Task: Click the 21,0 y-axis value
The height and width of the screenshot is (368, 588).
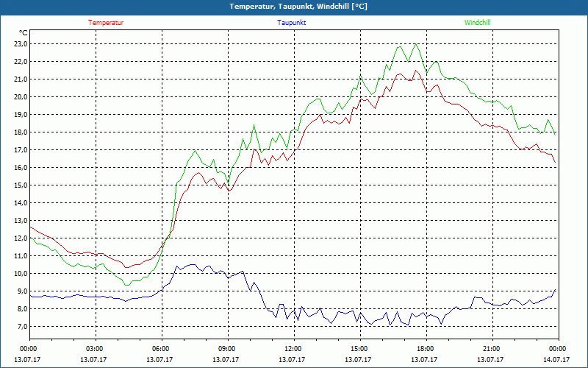Action: point(21,79)
